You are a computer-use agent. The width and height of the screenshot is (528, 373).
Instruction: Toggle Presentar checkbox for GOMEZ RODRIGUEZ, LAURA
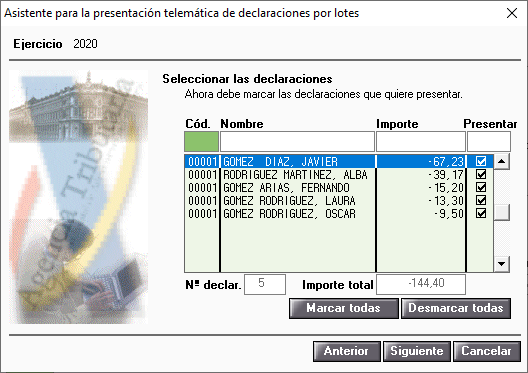(481, 201)
